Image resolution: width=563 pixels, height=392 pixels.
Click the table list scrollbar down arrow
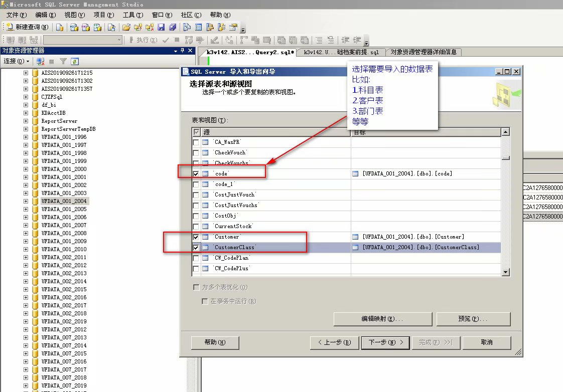coord(506,272)
